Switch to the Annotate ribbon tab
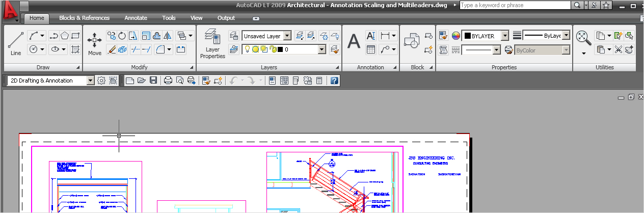Viewport: 644px width, 213px height. (136, 18)
